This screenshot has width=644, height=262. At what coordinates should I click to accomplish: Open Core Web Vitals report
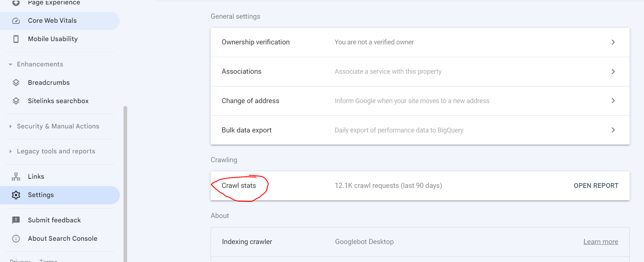coord(60,21)
